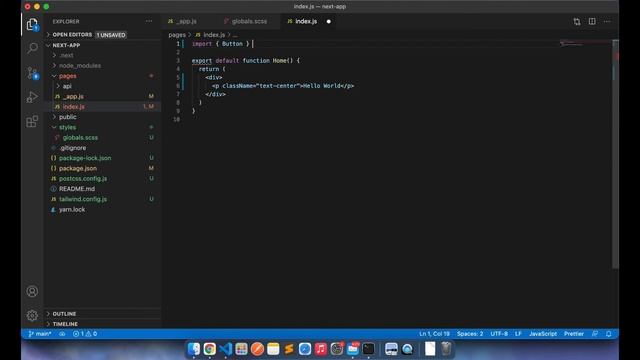Open the Explorer view in activity bar
This screenshot has height=360, width=640.
click(x=32, y=24)
